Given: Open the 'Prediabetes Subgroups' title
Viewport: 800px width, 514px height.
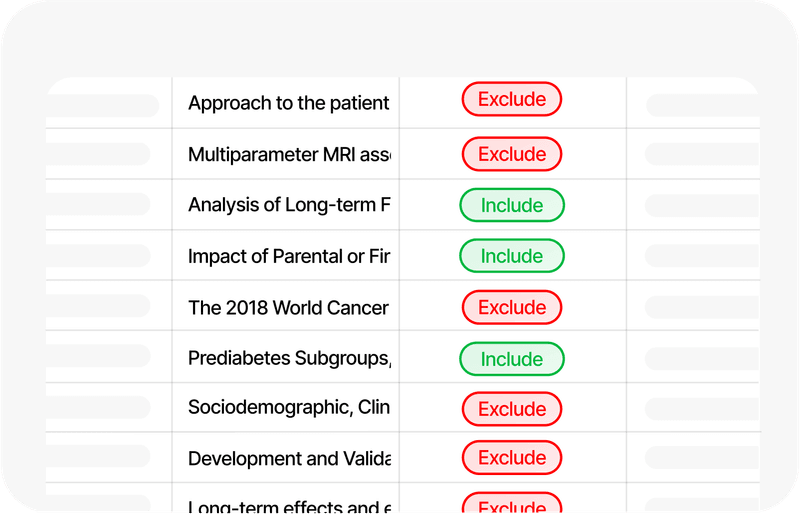Looking at the screenshot, I should [x=288, y=358].
